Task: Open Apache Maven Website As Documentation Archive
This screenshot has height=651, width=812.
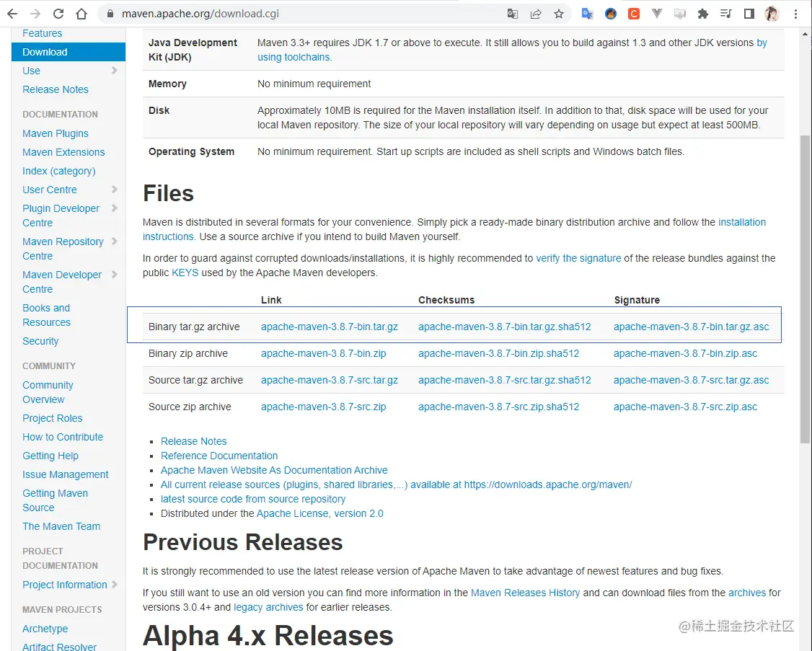Action: [274, 470]
